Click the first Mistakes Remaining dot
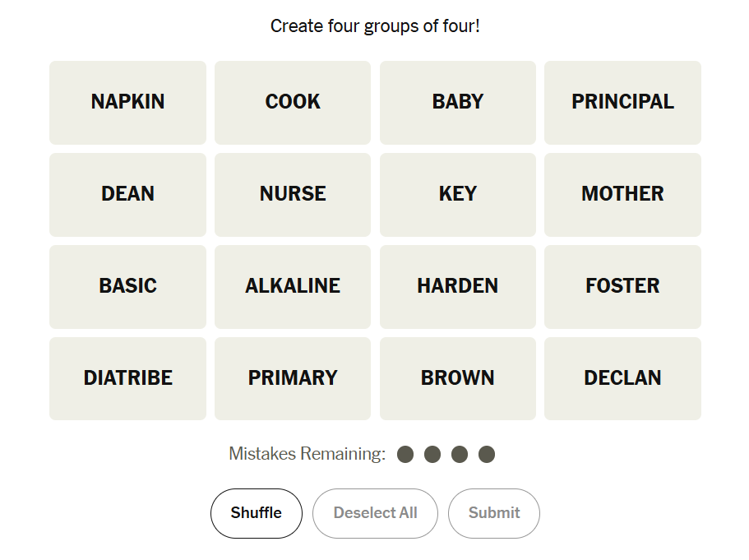Viewport: 749px width, 560px height. 405,454
